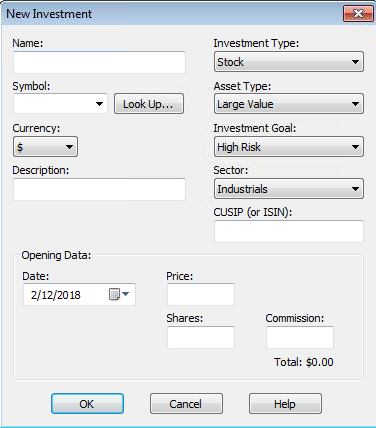The image size is (376, 428).
Task: Click the Price input field
Action: pos(201,294)
